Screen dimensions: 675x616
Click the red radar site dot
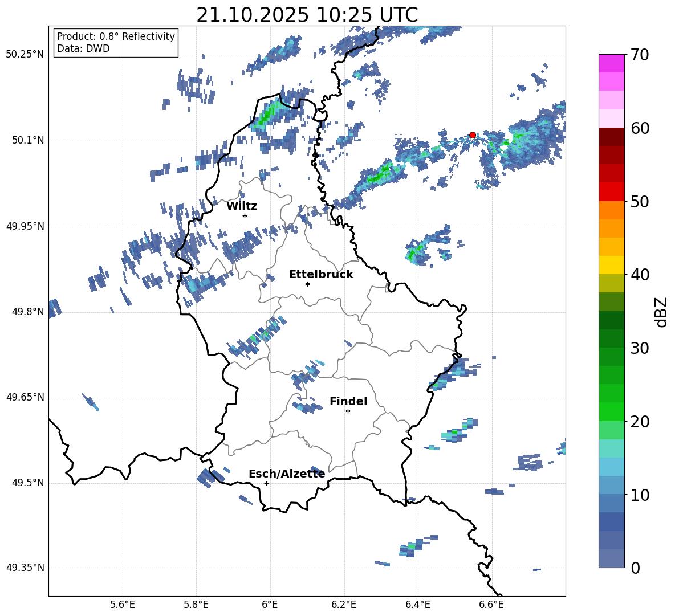(472, 135)
